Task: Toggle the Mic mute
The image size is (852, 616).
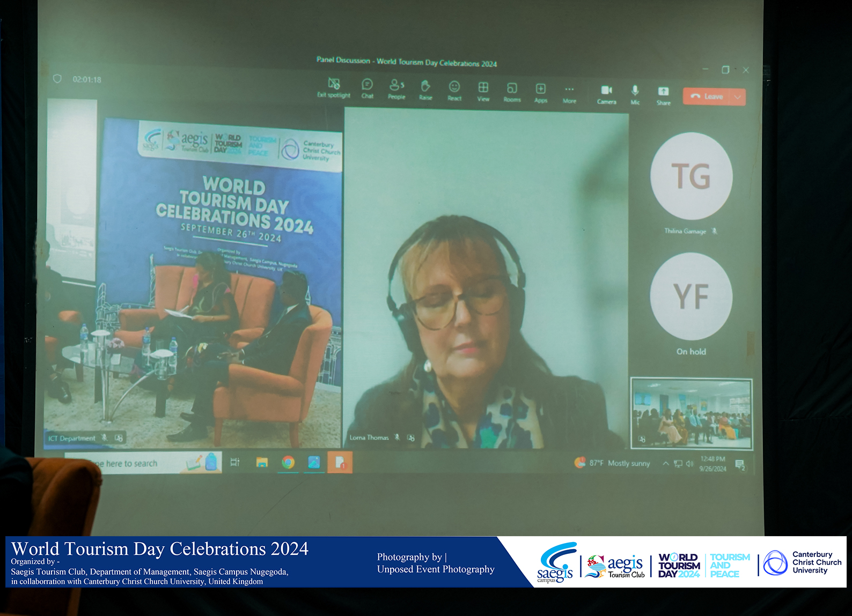Action: [x=635, y=95]
